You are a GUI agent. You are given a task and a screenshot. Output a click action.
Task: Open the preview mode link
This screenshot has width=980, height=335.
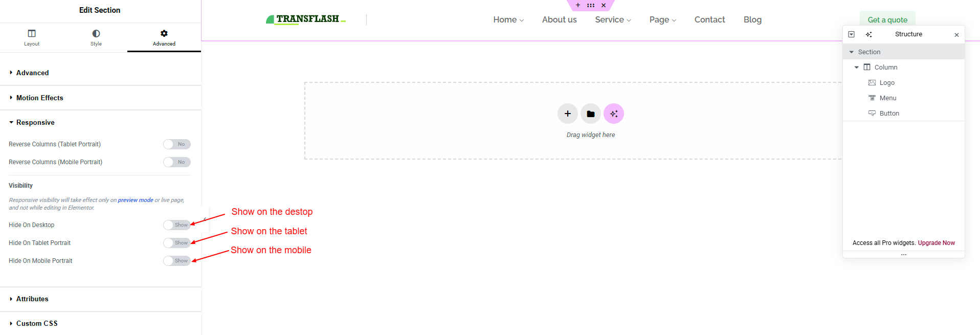136,200
